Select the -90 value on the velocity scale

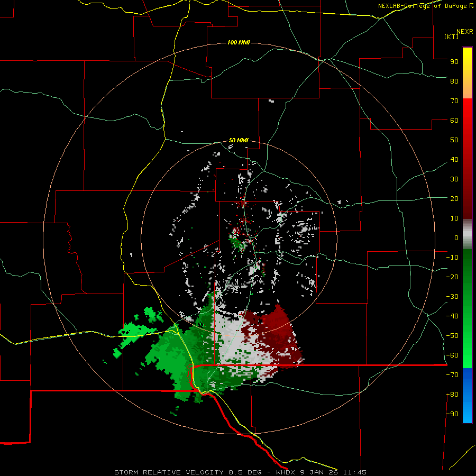tap(452, 414)
